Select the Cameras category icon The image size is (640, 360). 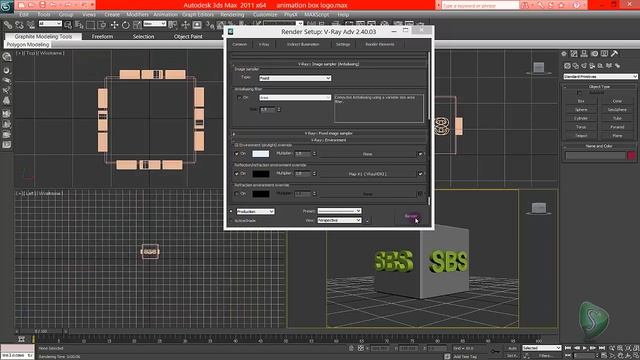tap(592, 65)
